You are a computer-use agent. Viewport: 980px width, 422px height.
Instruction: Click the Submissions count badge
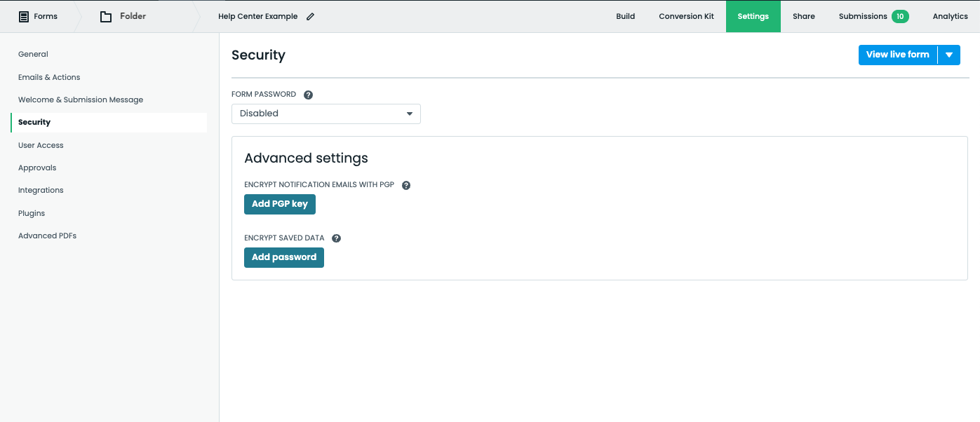pos(900,16)
